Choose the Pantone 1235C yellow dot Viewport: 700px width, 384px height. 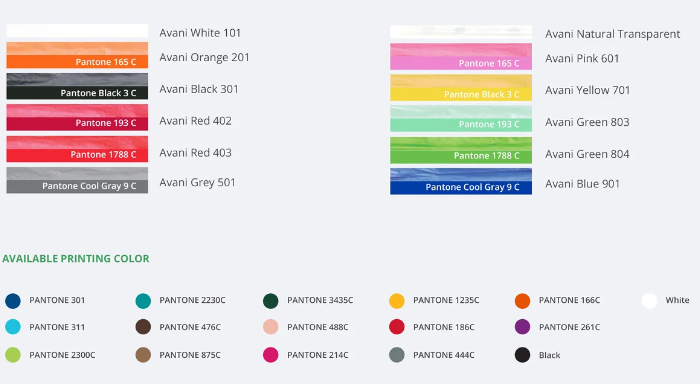[x=397, y=301]
